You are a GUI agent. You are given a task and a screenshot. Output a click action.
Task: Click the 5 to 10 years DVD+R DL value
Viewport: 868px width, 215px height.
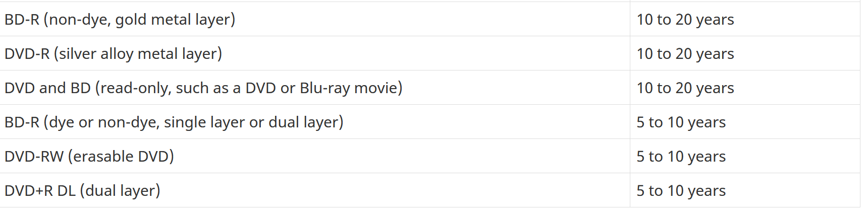coord(681,191)
